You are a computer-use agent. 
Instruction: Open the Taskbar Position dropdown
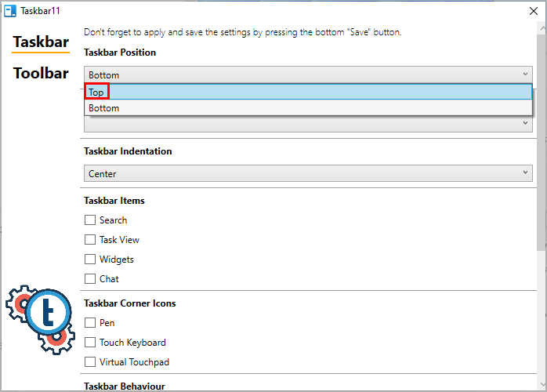pyautogui.click(x=308, y=74)
